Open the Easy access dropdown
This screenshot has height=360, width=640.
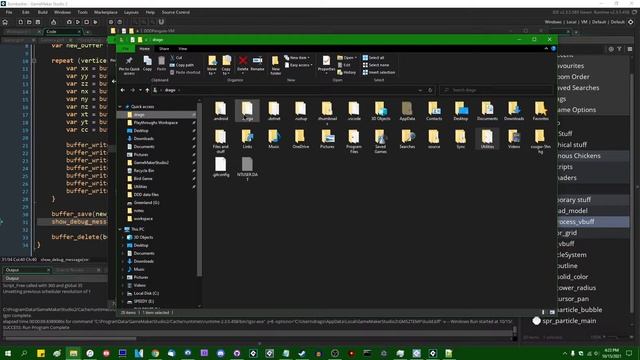tap(298, 65)
